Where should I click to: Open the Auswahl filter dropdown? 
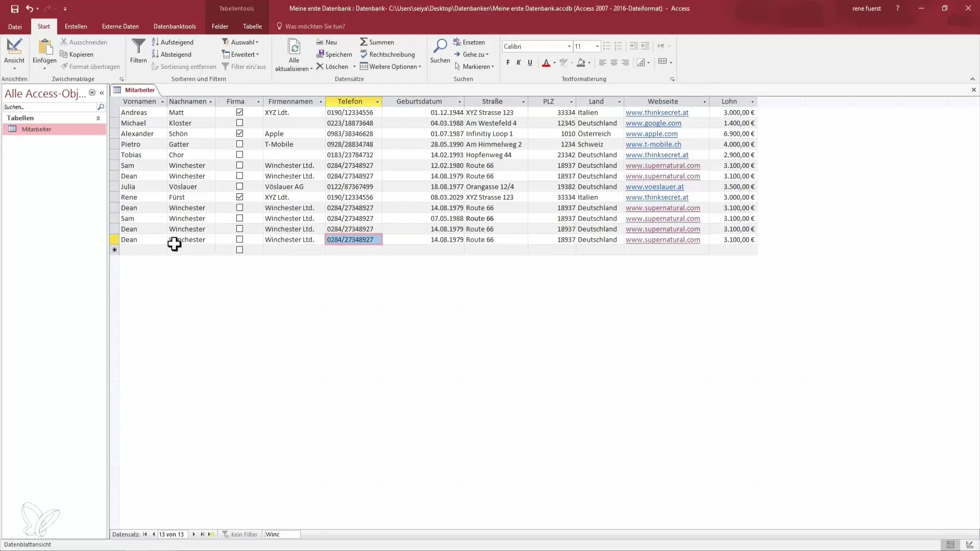pyautogui.click(x=240, y=42)
